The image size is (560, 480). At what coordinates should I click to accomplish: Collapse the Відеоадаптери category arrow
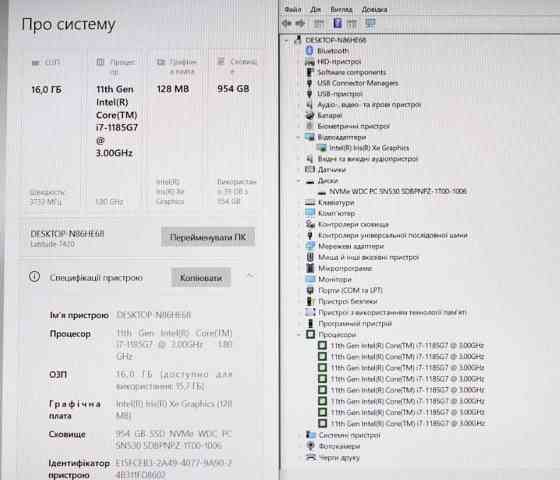[298, 137]
